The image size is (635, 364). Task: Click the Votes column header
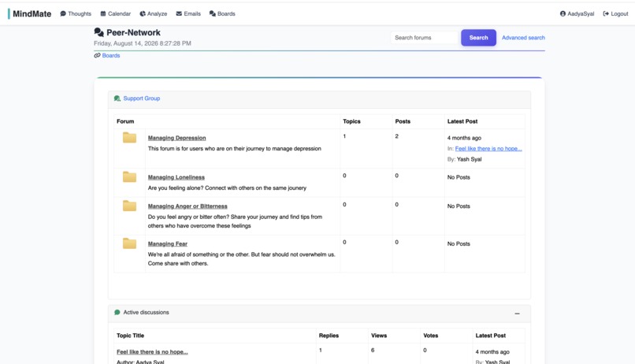(431, 336)
